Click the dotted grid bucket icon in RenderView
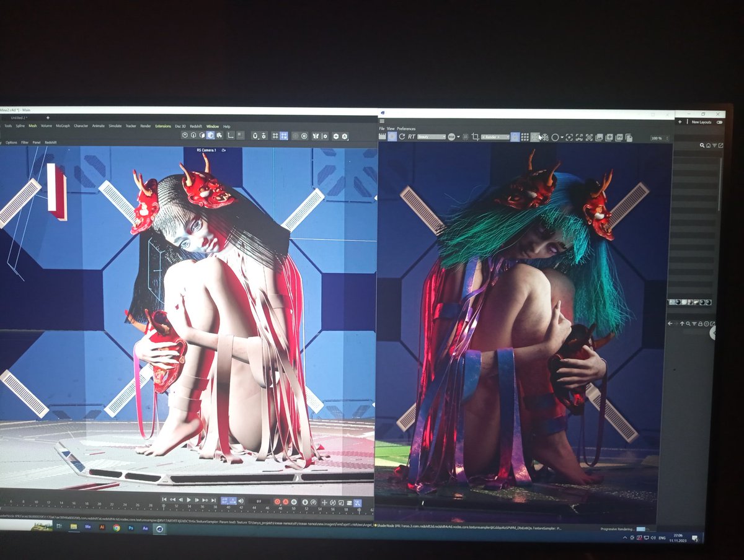Screen dimensions: 744x560 [x=525, y=137]
